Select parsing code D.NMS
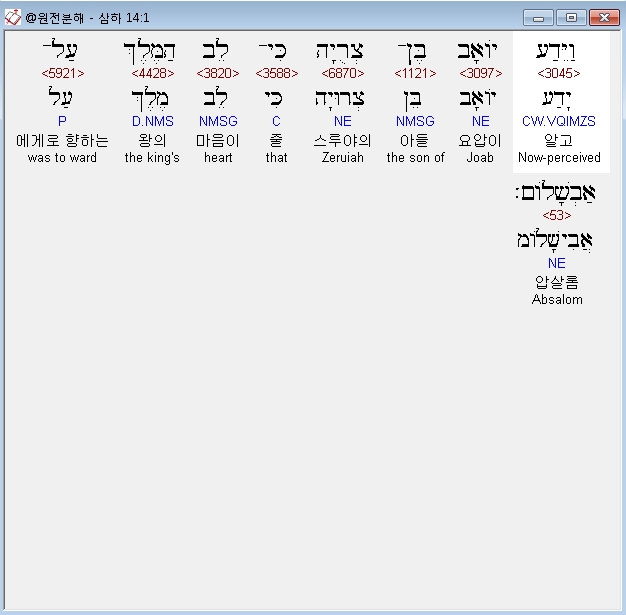 [153, 121]
